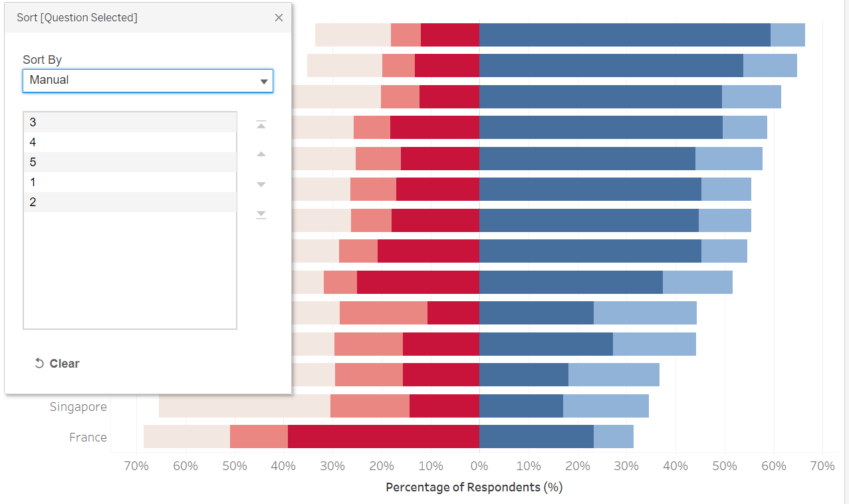Click the top row's dark blue bar
Viewport: 849px width, 504px height.
(624, 35)
